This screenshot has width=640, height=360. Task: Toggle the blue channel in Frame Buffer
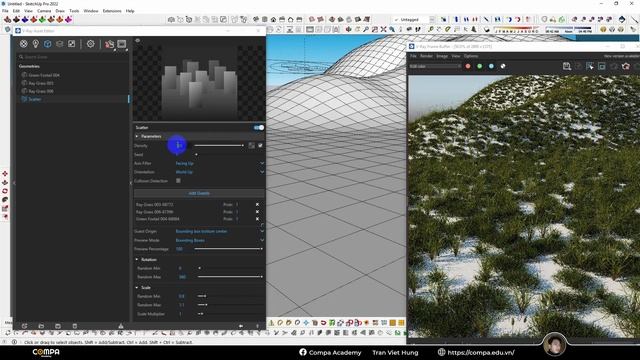[x=491, y=66]
